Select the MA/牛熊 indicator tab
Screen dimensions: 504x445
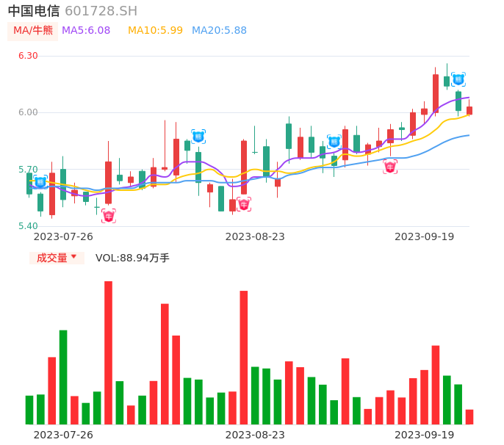pos(32,31)
